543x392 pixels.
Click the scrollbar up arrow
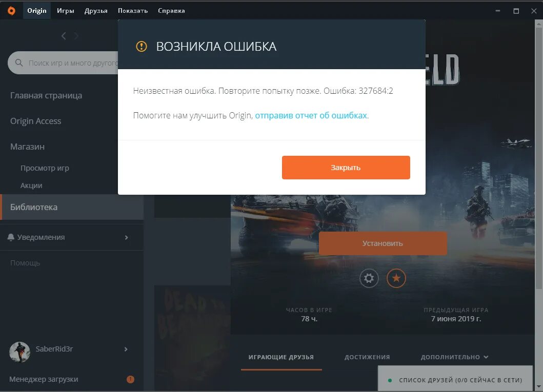click(538, 24)
